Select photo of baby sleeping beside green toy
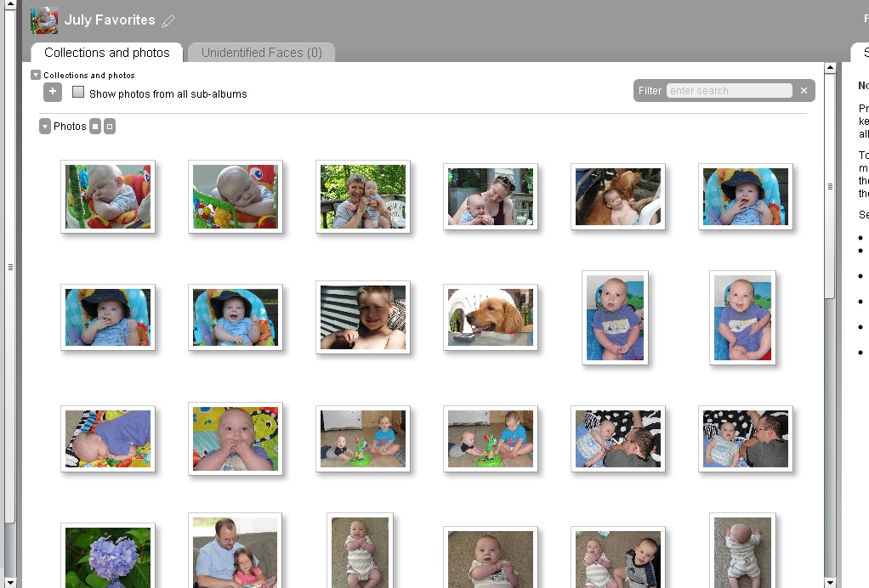Image resolution: width=869 pixels, height=588 pixels. pos(108,196)
